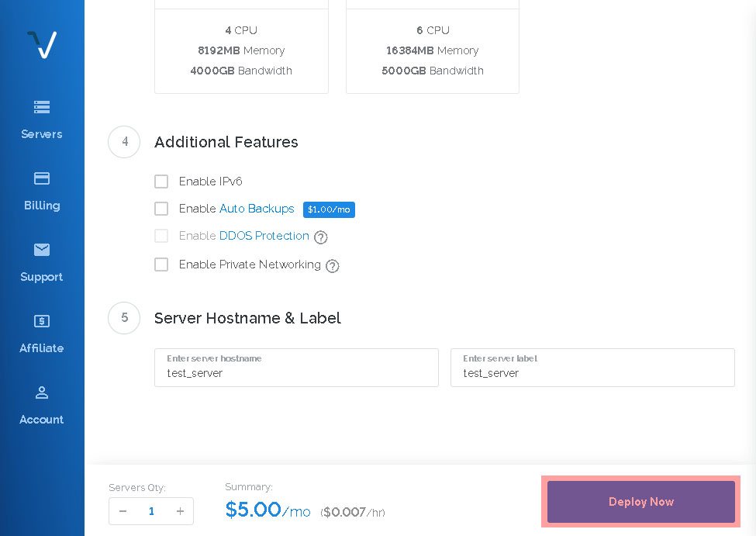Viewport: 756px width, 536px height.
Task: Open the Support envelope icon
Action: [x=42, y=250]
